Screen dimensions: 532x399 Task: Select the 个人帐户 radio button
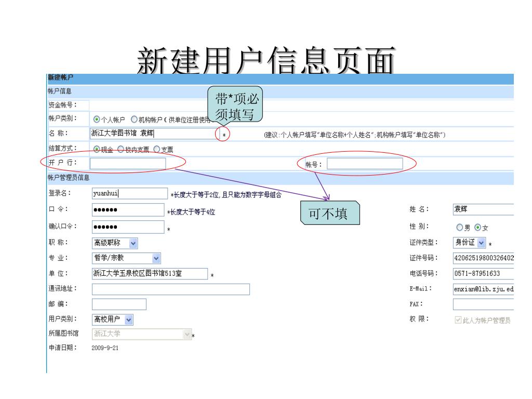[x=97, y=119]
